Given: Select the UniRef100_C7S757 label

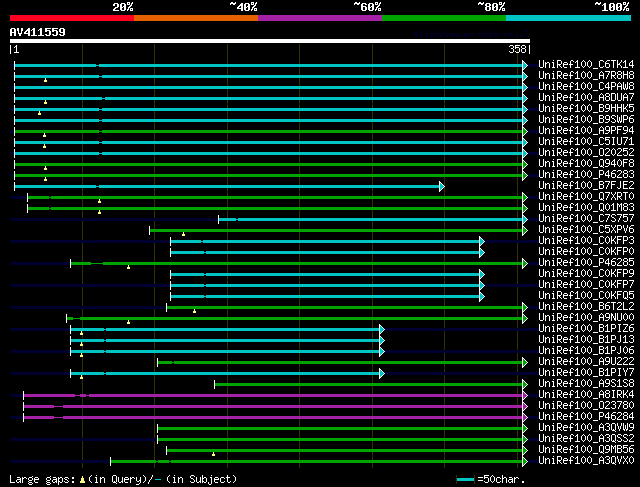Looking at the screenshot, I should point(586,219).
